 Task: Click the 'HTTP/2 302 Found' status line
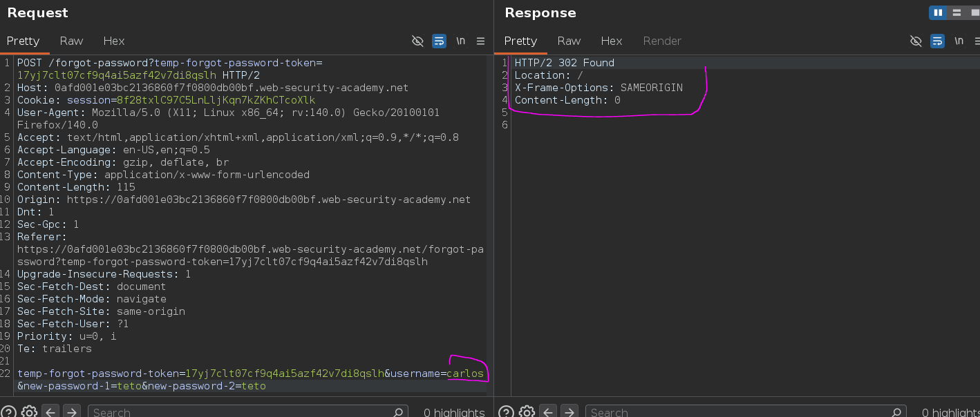tap(564, 63)
